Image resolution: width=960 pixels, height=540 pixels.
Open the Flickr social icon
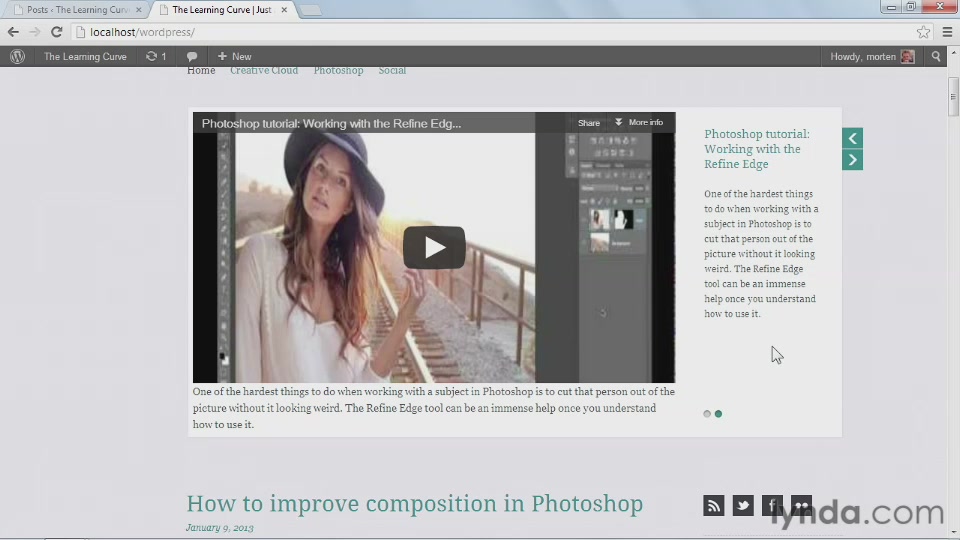(x=801, y=506)
